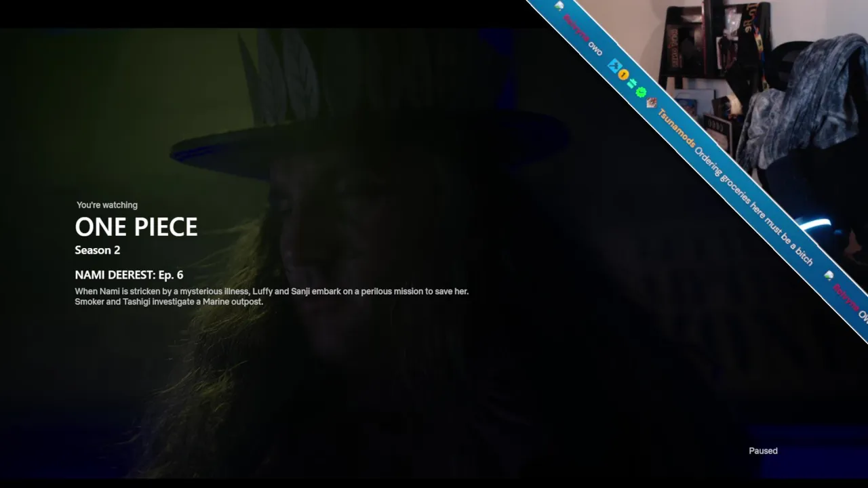Viewport: 868px width, 488px height.
Task: Click the small picture badge before Tsunamods
Action: [651, 103]
